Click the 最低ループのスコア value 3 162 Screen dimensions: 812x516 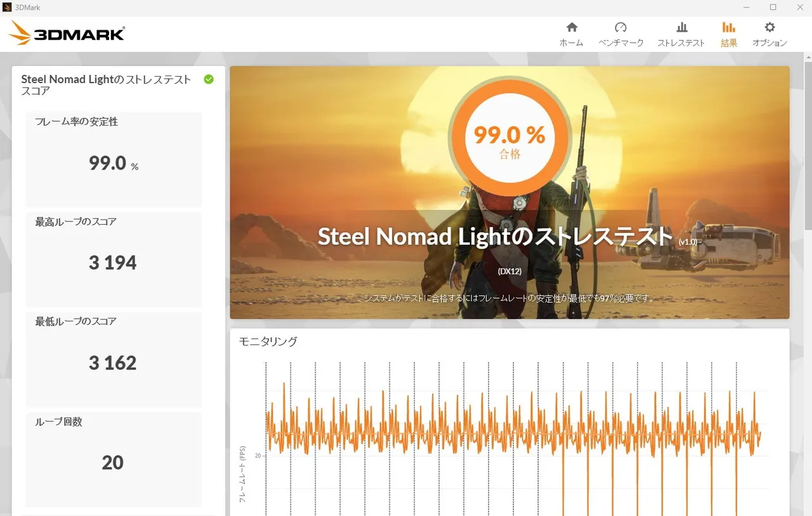point(113,363)
